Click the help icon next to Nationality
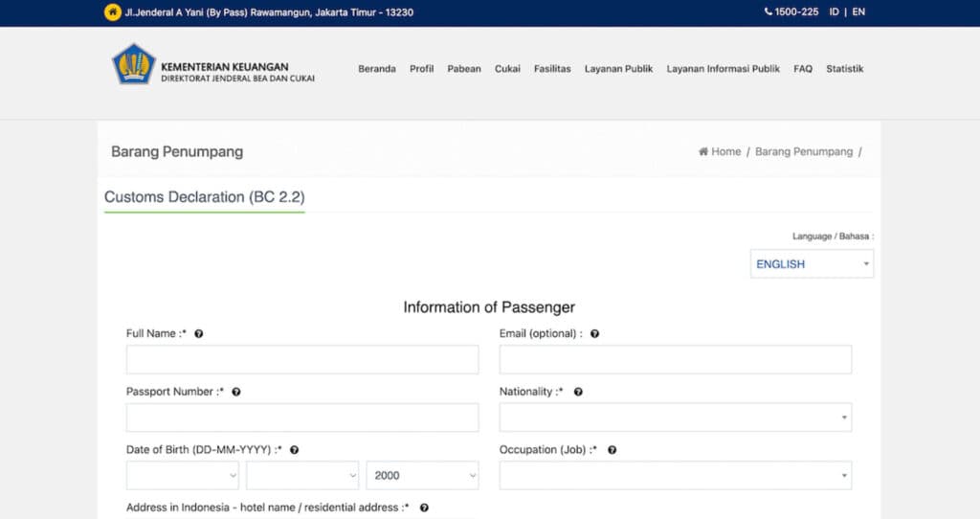 click(578, 392)
